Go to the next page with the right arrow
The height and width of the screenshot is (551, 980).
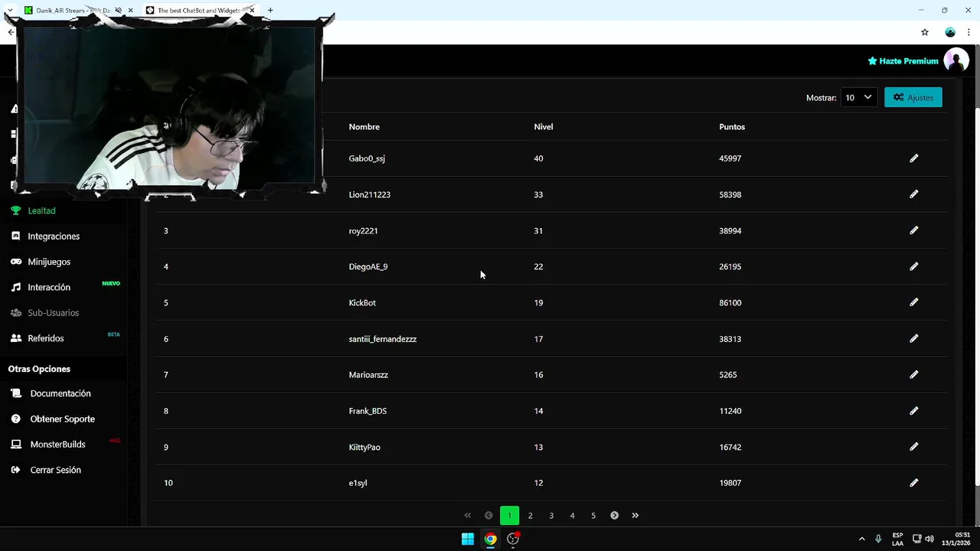614,516
